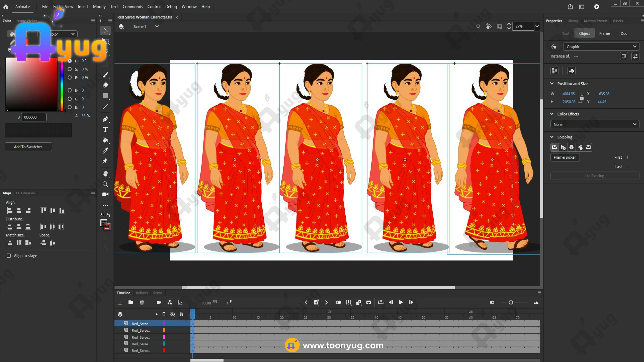
Task: Click the Add To Swatches button
Action: (28, 147)
